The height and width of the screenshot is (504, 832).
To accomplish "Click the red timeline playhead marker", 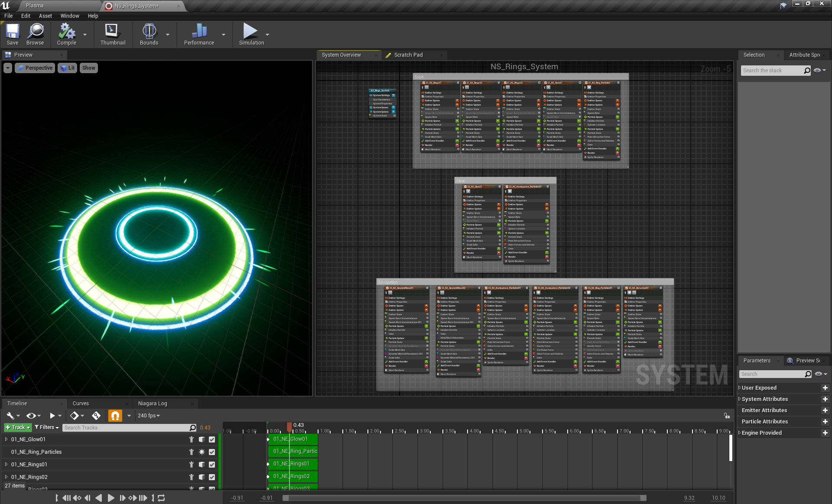I will coord(289,427).
